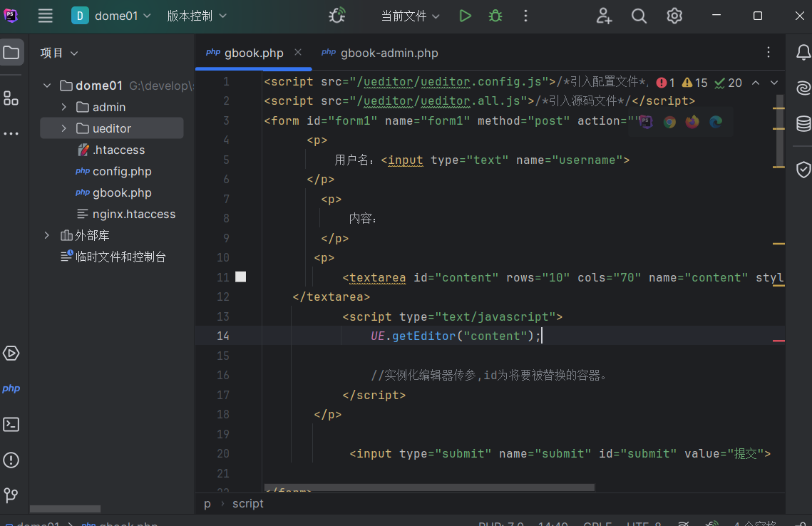Click red error stripe mark at line 14

click(x=778, y=341)
